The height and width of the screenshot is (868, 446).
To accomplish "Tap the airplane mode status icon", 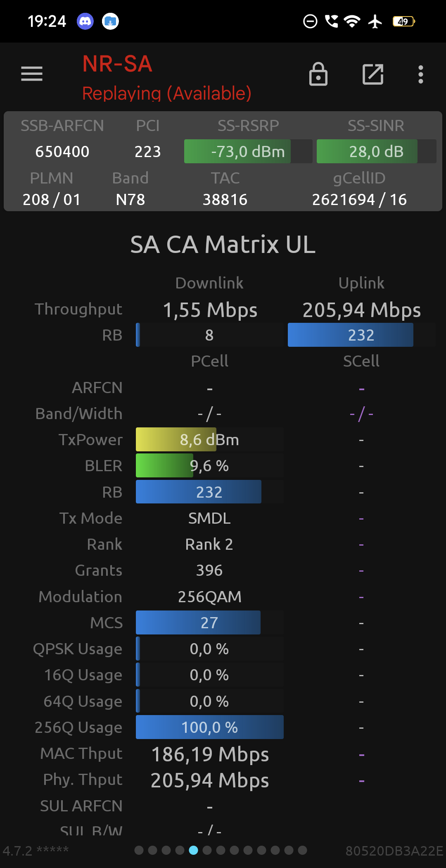I will [375, 21].
